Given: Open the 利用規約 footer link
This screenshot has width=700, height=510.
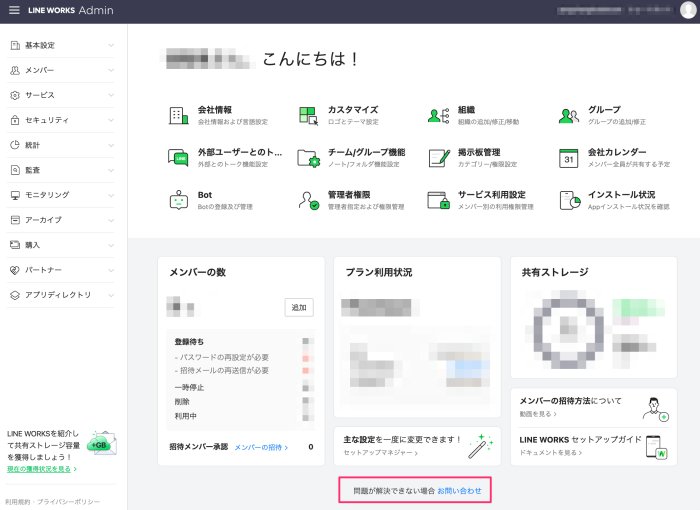Looking at the screenshot, I should pyautogui.click(x=17, y=502).
